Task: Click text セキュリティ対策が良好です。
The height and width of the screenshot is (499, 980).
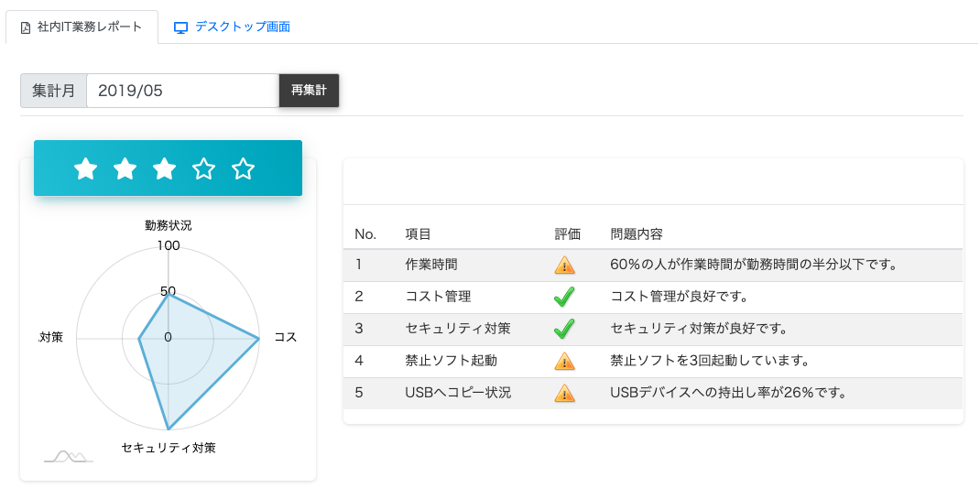Action: (x=699, y=328)
